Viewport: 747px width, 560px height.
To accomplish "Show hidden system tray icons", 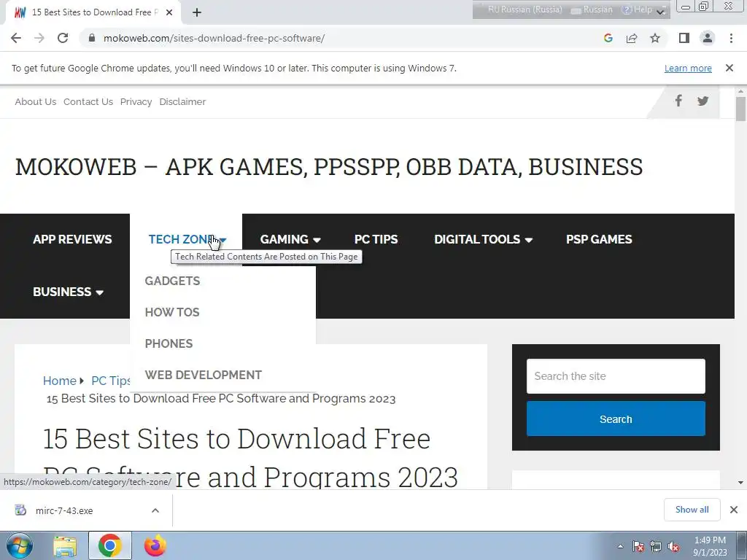I will (620, 547).
